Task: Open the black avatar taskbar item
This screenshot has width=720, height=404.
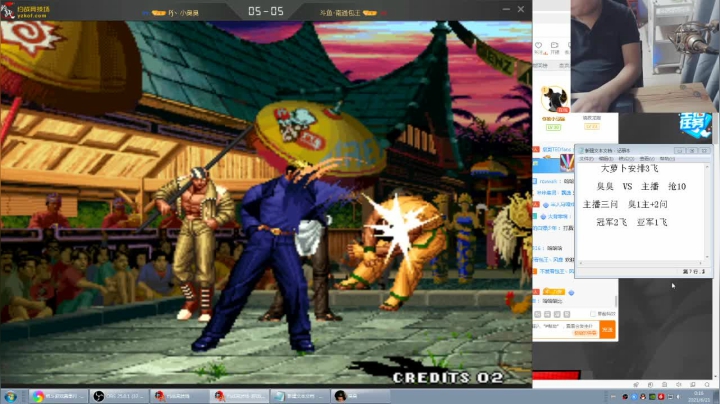Action: pos(360,396)
